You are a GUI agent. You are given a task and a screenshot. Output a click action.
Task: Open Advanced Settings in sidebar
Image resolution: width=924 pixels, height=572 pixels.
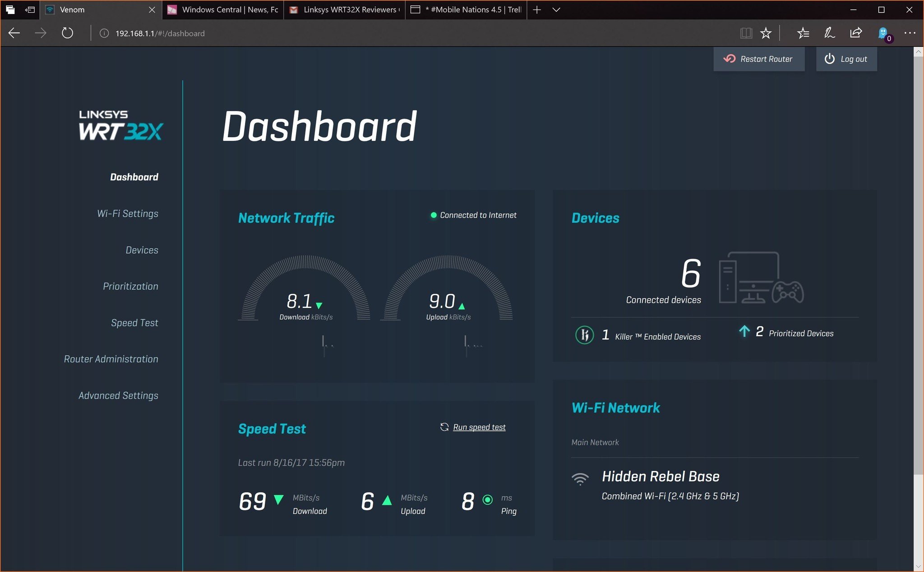(118, 395)
